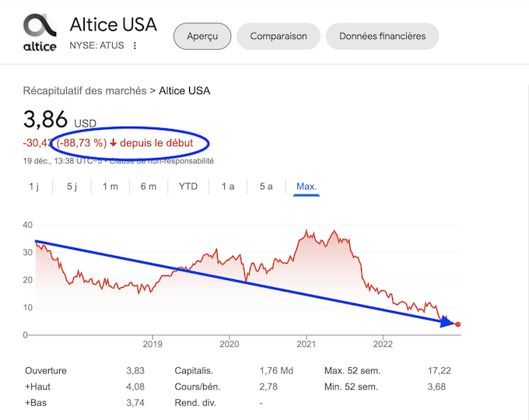
Task: Select the 5 j time range
Action: click(x=72, y=187)
